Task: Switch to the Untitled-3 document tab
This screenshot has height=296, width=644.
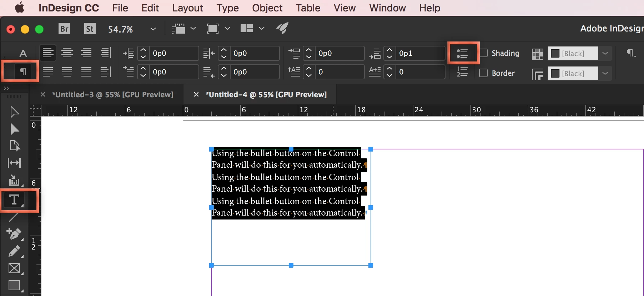Action: click(x=112, y=94)
